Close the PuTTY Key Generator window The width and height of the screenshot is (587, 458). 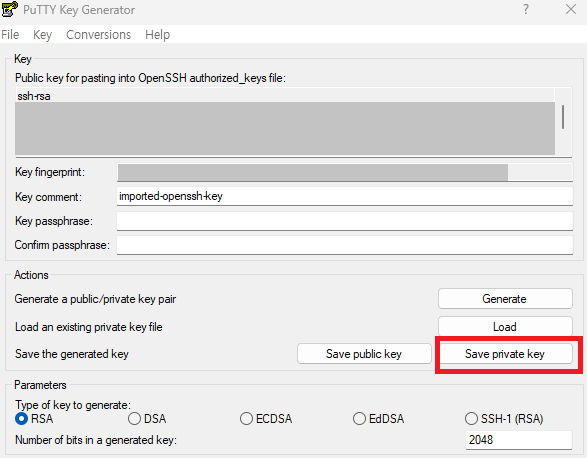coord(571,9)
